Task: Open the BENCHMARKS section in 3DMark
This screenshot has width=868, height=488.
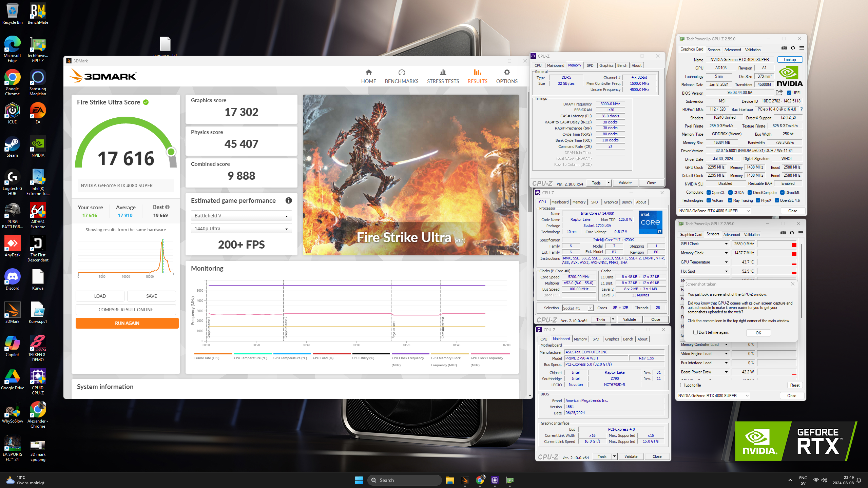Action: (402, 76)
